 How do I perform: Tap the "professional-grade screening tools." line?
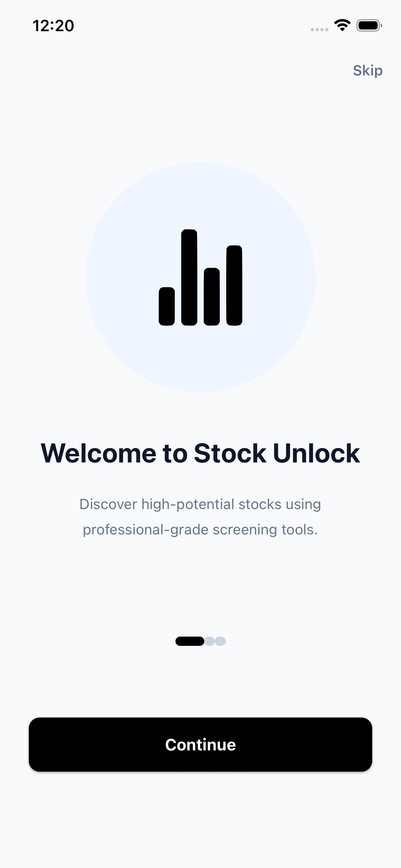point(200,530)
